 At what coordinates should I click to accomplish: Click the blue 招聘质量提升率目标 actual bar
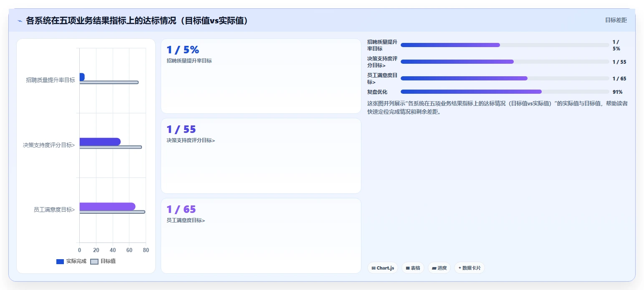82,77
